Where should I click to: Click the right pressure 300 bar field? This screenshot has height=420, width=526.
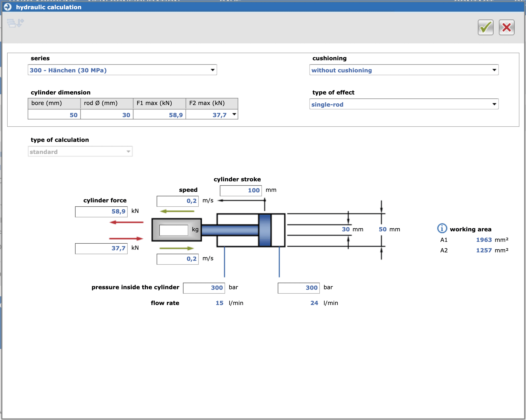click(299, 288)
